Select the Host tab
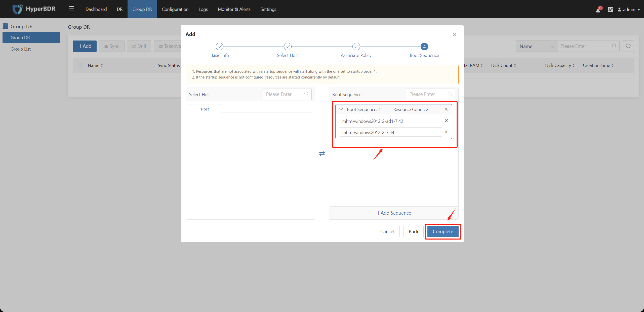This screenshot has height=312, width=644. click(205, 109)
